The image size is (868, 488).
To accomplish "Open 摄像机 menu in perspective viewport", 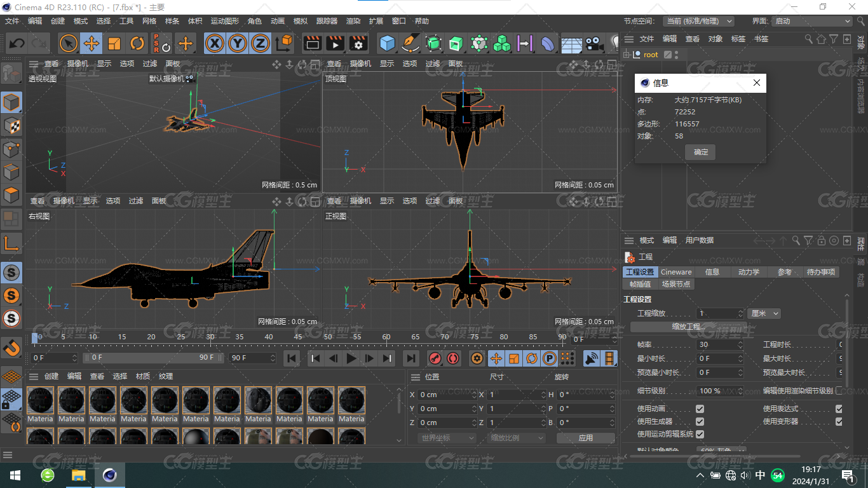I will 78,64.
